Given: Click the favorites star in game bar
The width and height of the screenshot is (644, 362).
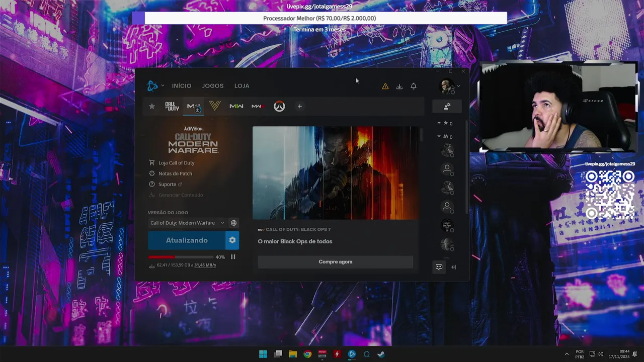Looking at the screenshot, I should [152, 106].
